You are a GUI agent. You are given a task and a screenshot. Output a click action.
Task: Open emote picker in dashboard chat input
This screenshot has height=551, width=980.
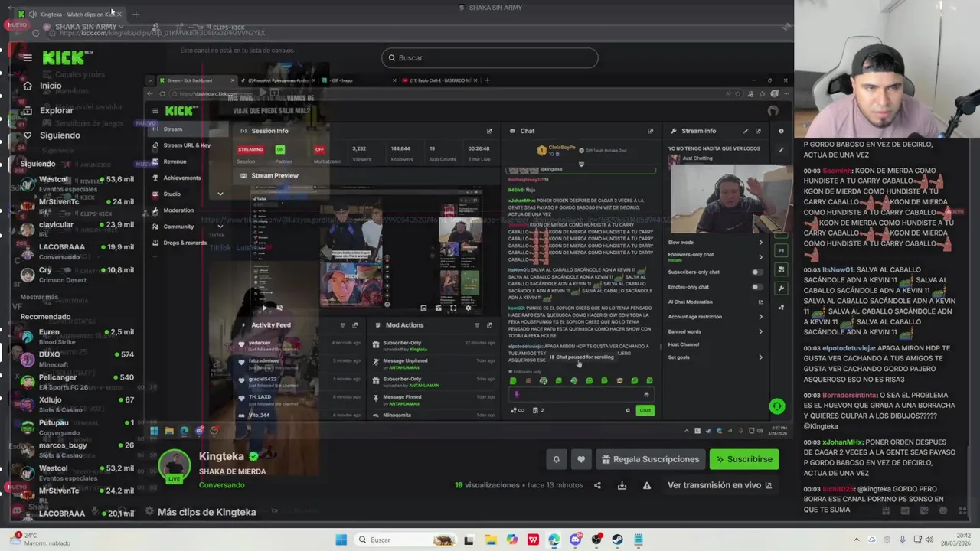pos(646,394)
